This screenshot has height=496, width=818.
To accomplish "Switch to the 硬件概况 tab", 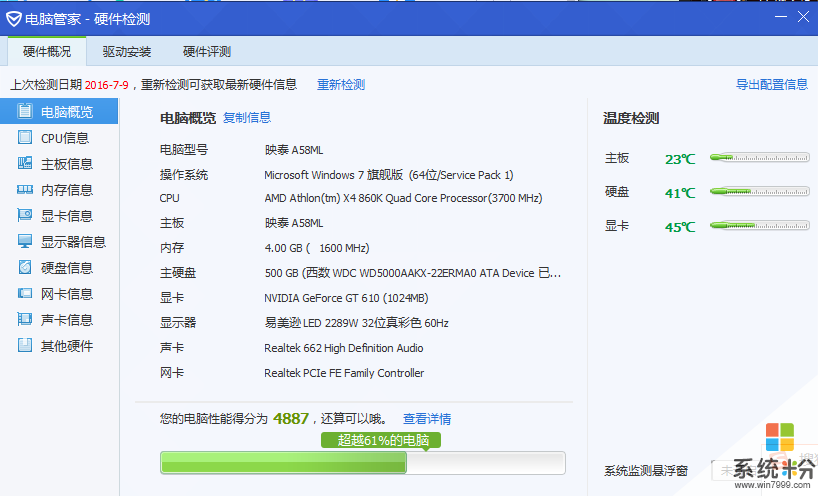I will [x=47, y=51].
